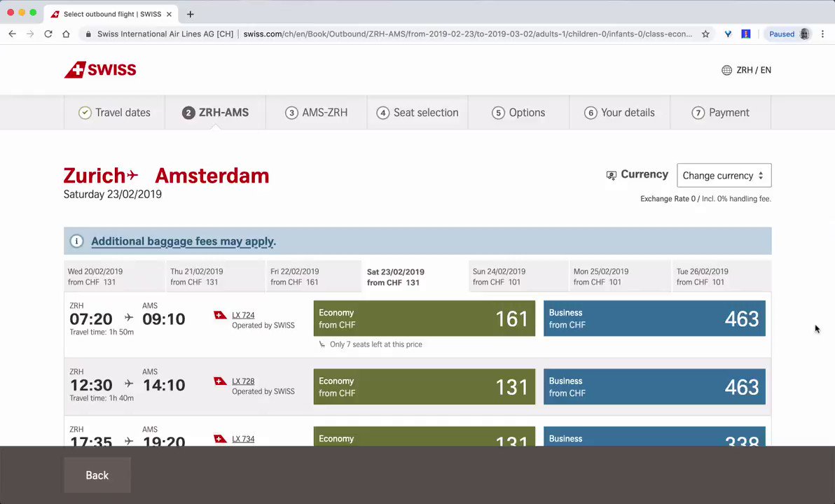Click the site security lock icon
The height and width of the screenshot is (504, 835).
click(x=88, y=34)
